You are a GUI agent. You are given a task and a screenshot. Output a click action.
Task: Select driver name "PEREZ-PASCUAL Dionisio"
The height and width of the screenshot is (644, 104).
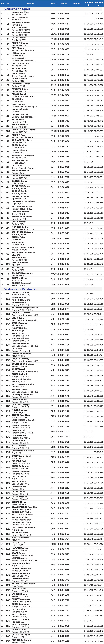(x=24, y=130)
